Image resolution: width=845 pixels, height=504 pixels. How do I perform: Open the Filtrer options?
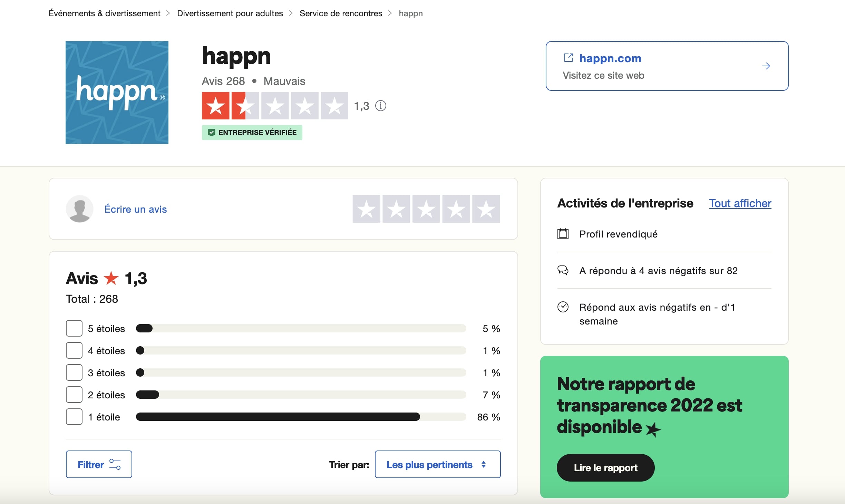tap(99, 464)
